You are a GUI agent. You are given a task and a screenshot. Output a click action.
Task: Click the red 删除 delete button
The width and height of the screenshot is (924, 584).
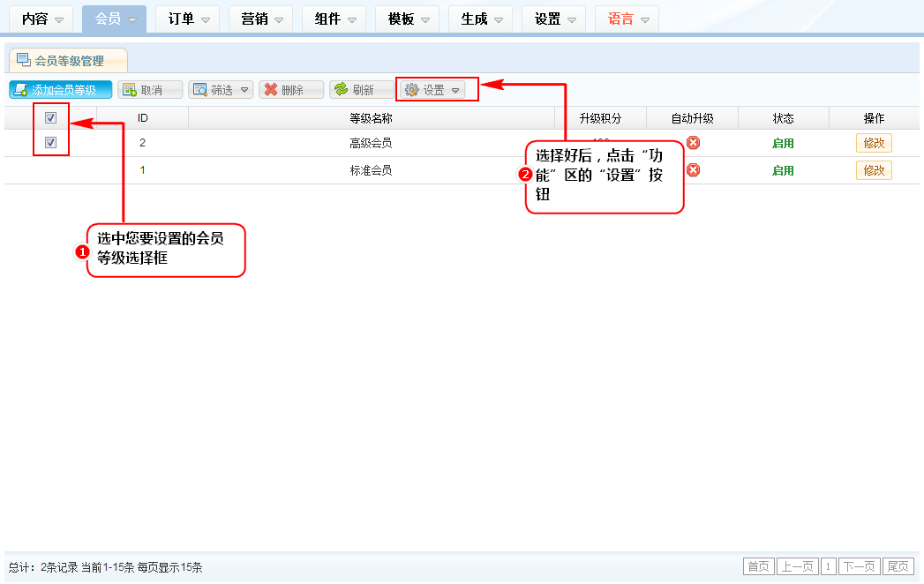click(x=291, y=90)
